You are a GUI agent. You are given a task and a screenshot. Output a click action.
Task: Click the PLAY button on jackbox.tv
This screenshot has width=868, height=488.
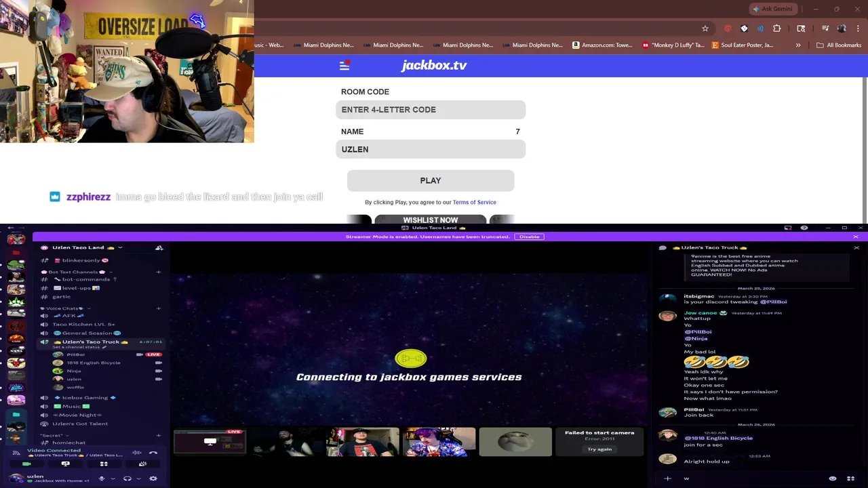(431, 181)
